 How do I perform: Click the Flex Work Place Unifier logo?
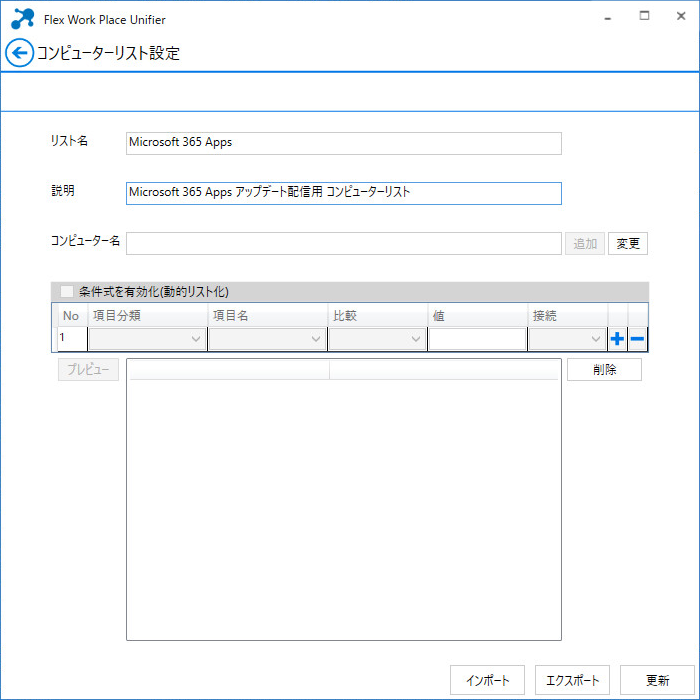(x=22, y=19)
